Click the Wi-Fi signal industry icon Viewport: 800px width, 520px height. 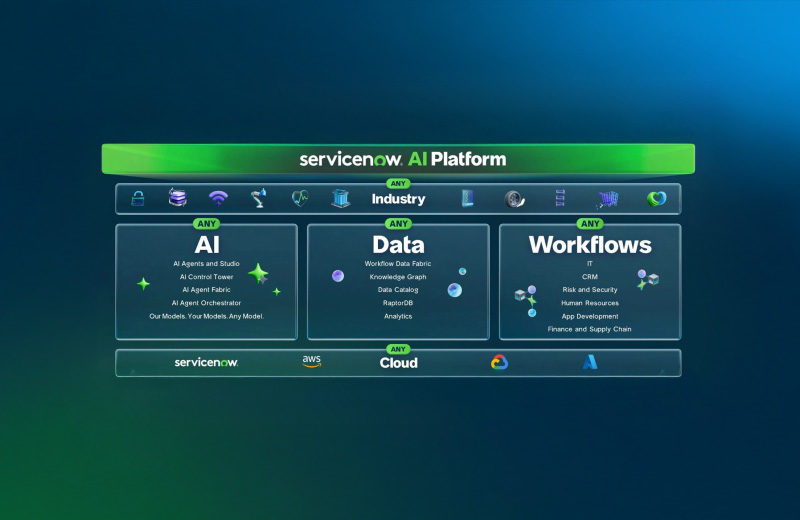tap(218, 199)
